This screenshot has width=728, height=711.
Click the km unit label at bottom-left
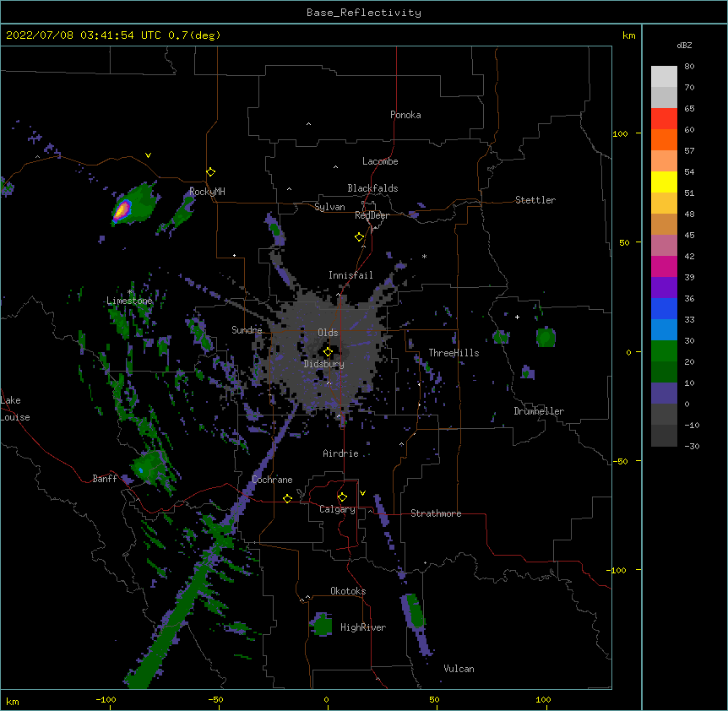click(x=13, y=701)
